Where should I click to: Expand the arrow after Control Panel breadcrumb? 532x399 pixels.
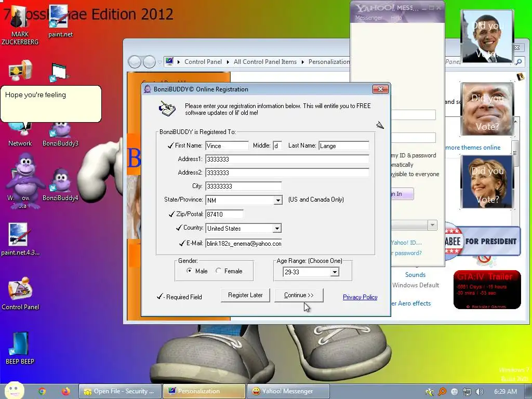pyautogui.click(x=228, y=62)
